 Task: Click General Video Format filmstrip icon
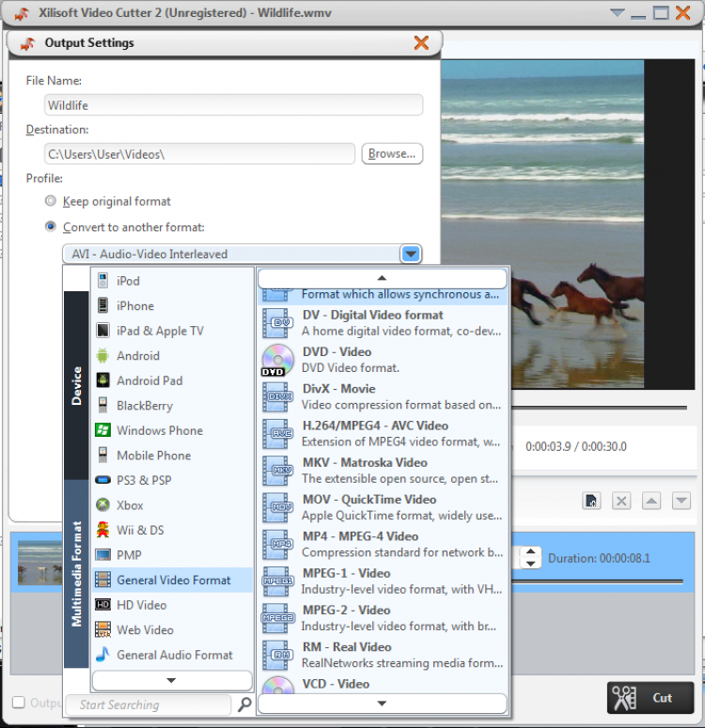102,580
